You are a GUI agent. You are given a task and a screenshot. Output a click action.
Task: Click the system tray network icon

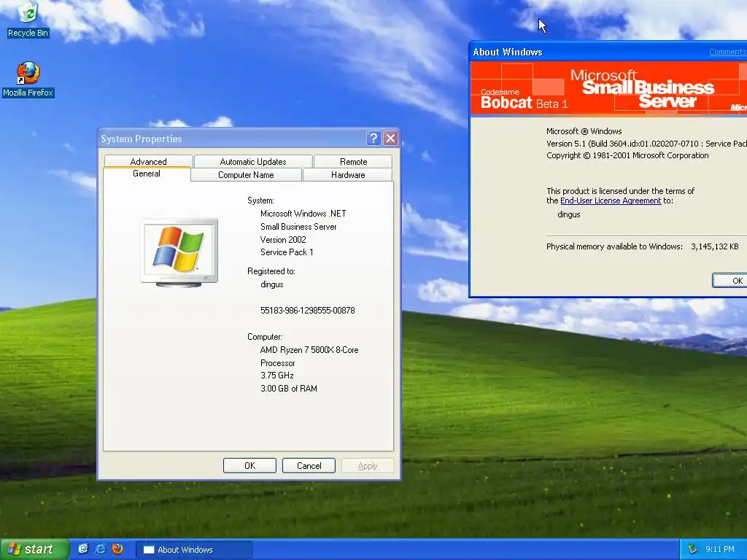[693, 550]
